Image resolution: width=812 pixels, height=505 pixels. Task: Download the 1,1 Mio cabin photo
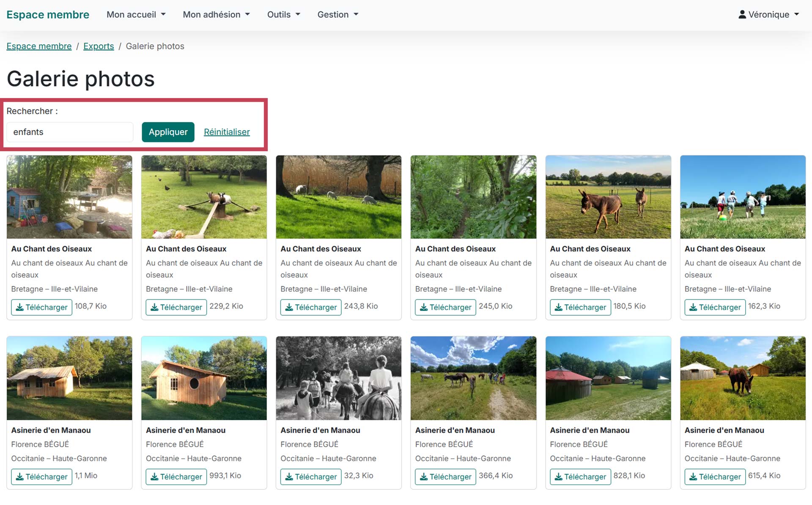[41, 477]
